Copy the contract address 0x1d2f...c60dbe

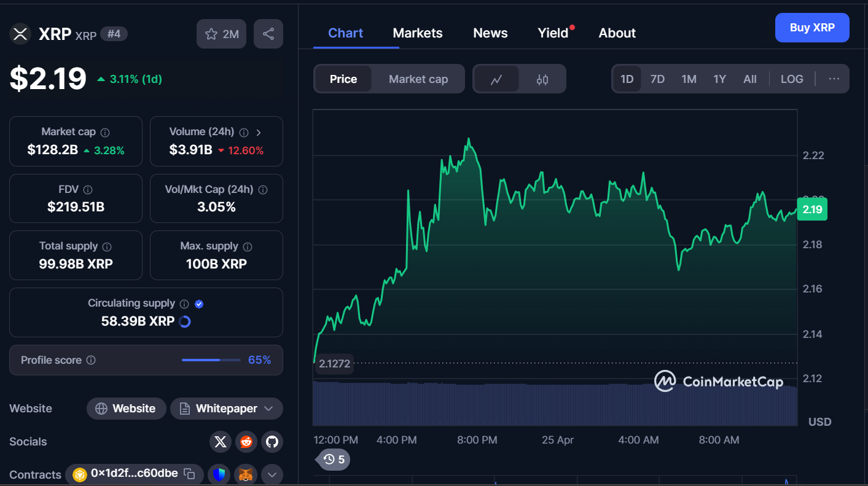click(x=190, y=474)
